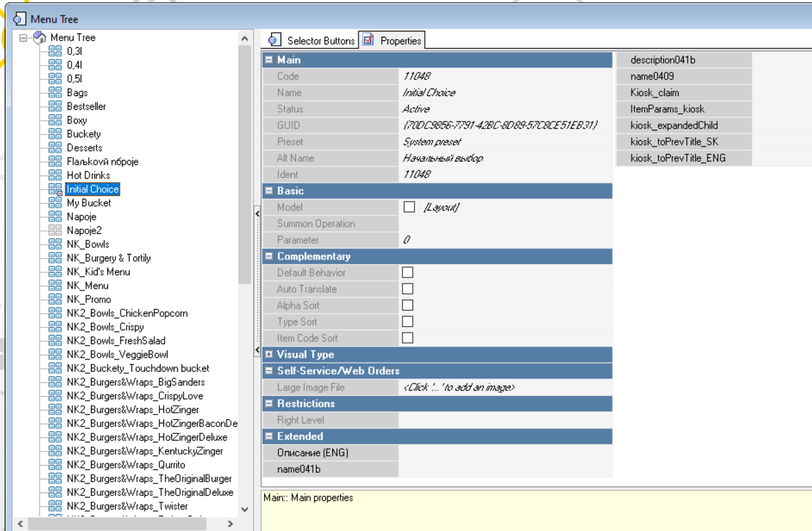The height and width of the screenshot is (531, 812).
Task: Click the icon beside NK2_Burgers&Wraps_Qurrito
Action: point(55,465)
